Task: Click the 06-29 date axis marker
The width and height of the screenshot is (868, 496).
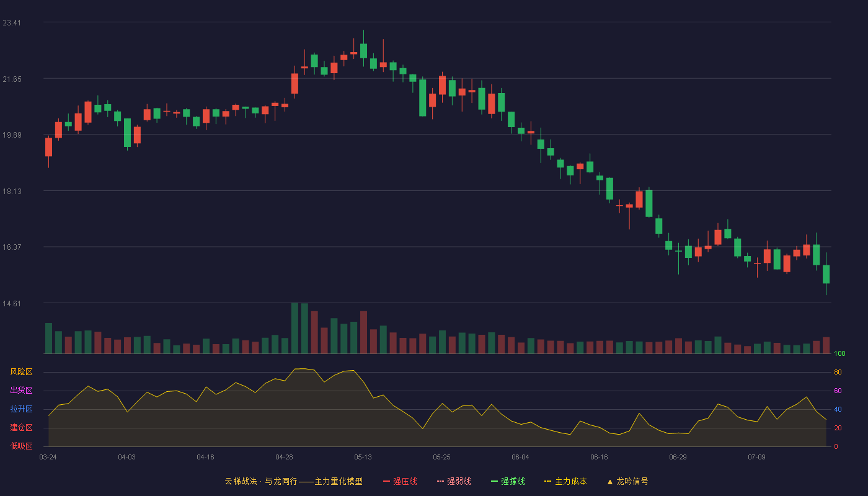Action: pos(678,457)
